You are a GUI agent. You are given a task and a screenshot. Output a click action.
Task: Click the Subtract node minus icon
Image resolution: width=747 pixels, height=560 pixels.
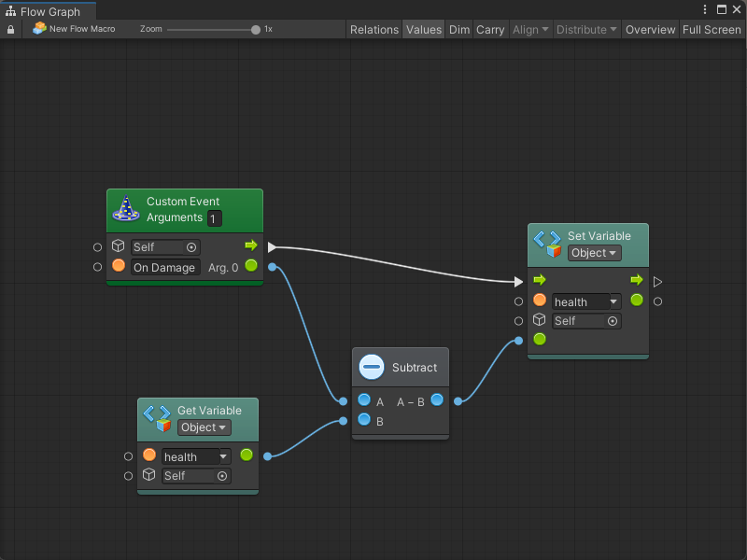pyautogui.click(x=372, y=367)
